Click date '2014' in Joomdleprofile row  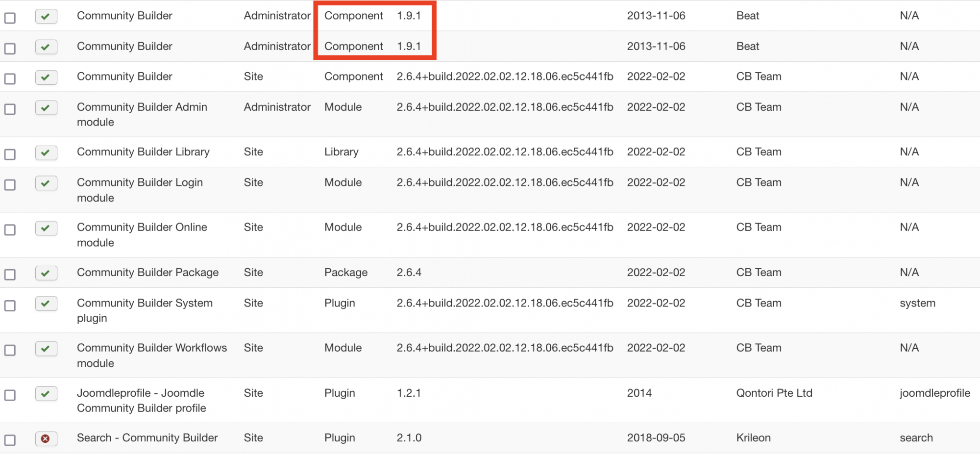pos(639,393)
